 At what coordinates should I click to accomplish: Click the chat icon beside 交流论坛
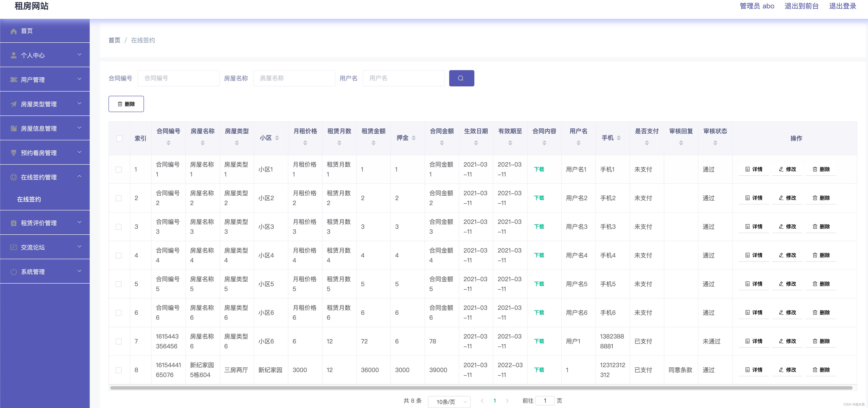tap(13, 247)
